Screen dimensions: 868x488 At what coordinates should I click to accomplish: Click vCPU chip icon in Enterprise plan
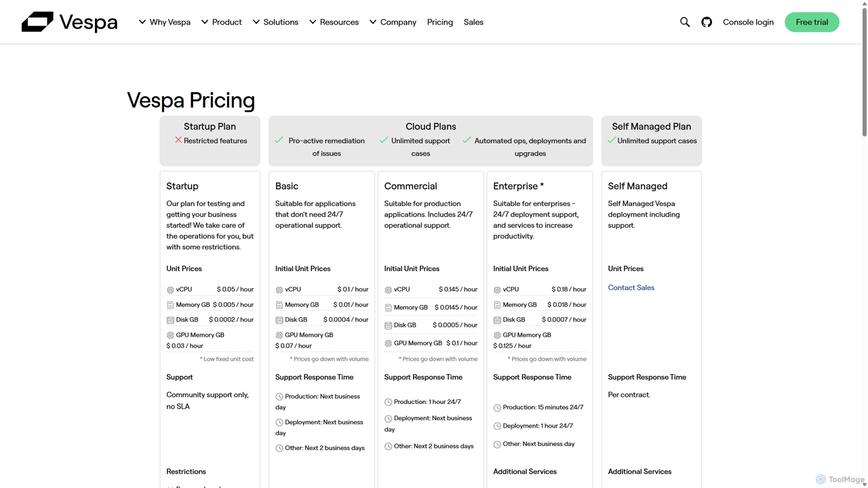pyautogui.click(x=497, y=289)
